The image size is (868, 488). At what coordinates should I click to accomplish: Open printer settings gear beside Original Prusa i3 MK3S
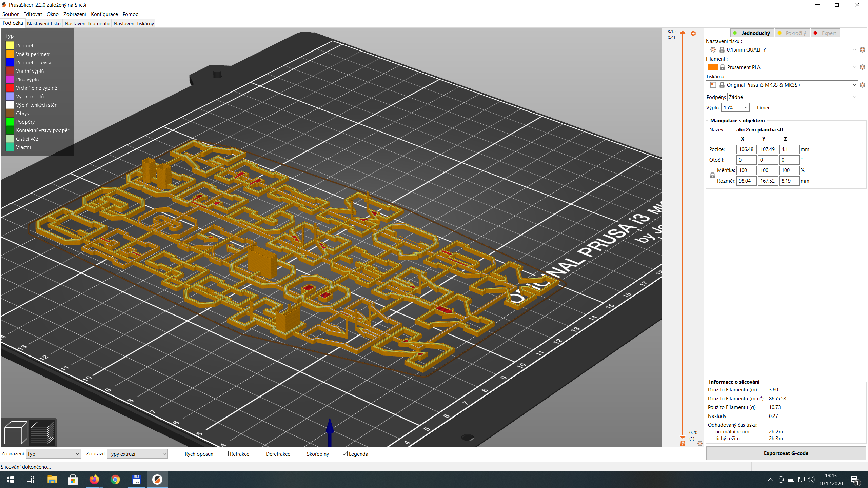[x=862, y=85]
